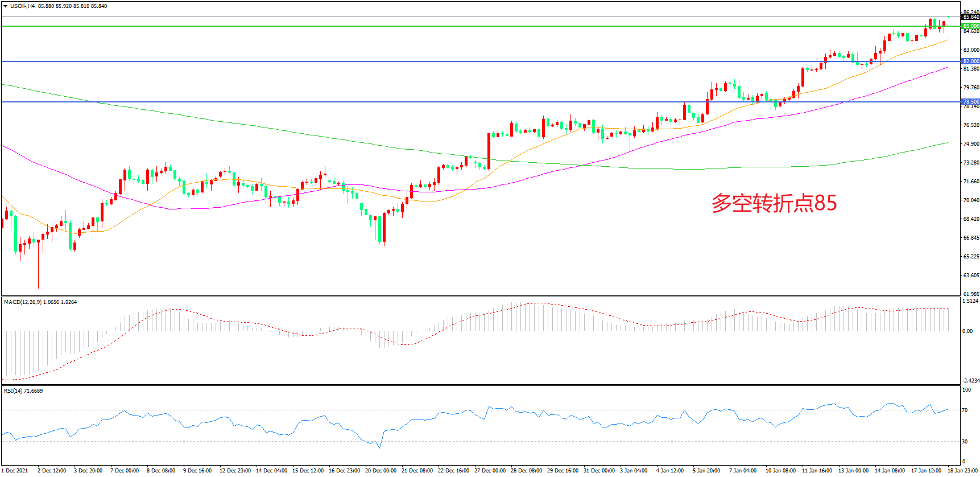Image resolution: width=980 pixels, height=477 pixels.
Task: Click the 76.520 price on the axis
Action: (970, 125)
